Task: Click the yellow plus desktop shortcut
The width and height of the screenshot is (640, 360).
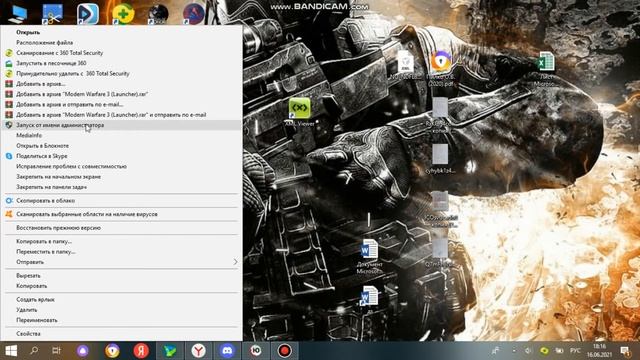Action: coord(123,14)
